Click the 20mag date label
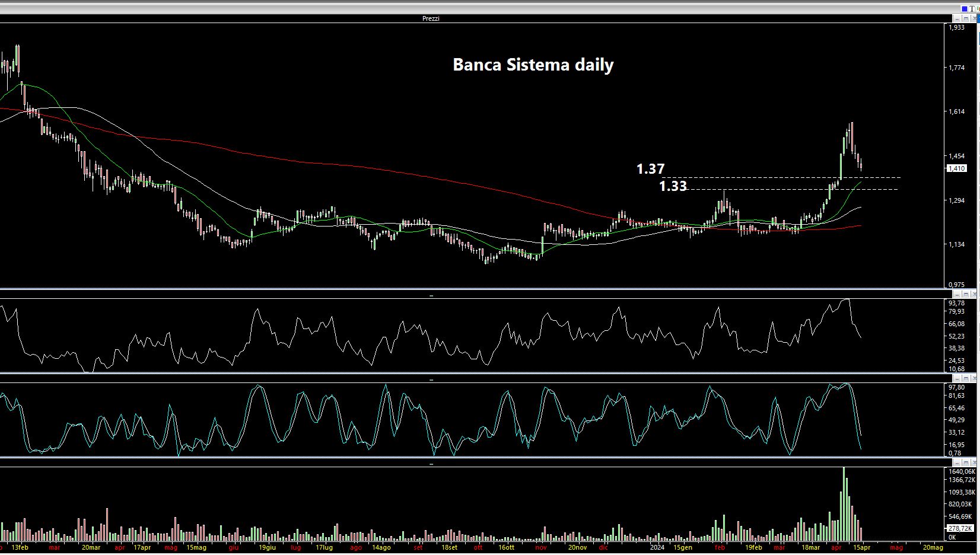The height and width of the screenshot is (555, 980). pos(933,547)
